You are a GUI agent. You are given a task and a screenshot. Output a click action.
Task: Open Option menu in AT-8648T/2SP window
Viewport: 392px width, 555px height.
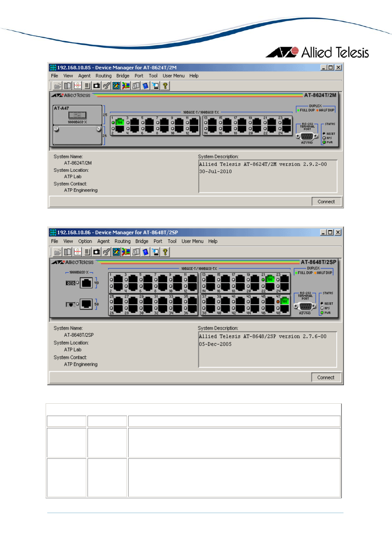pyautogui.click(x=85, y=241)
